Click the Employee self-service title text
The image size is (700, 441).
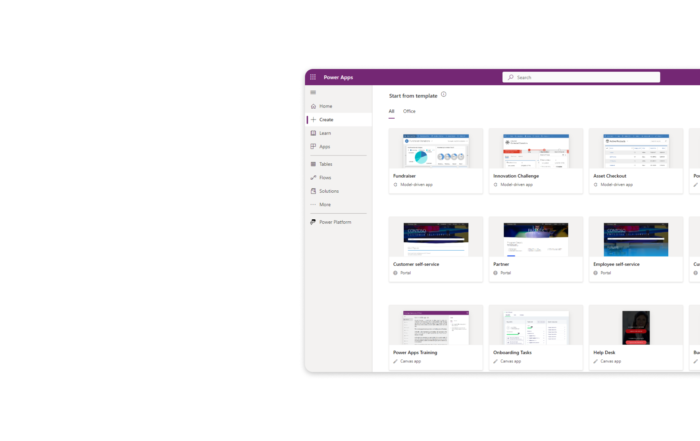click(617, 264)
